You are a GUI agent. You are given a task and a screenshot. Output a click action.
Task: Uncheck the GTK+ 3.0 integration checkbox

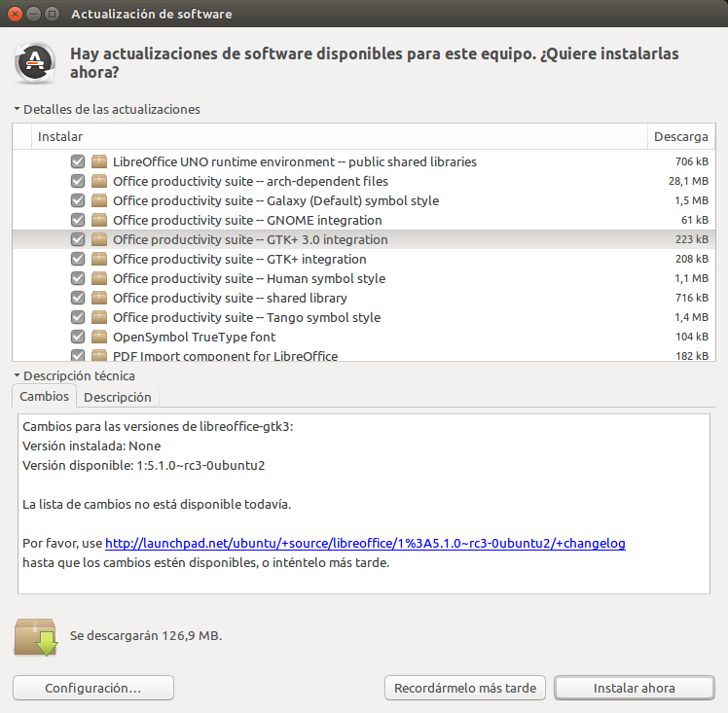point(78,239)
